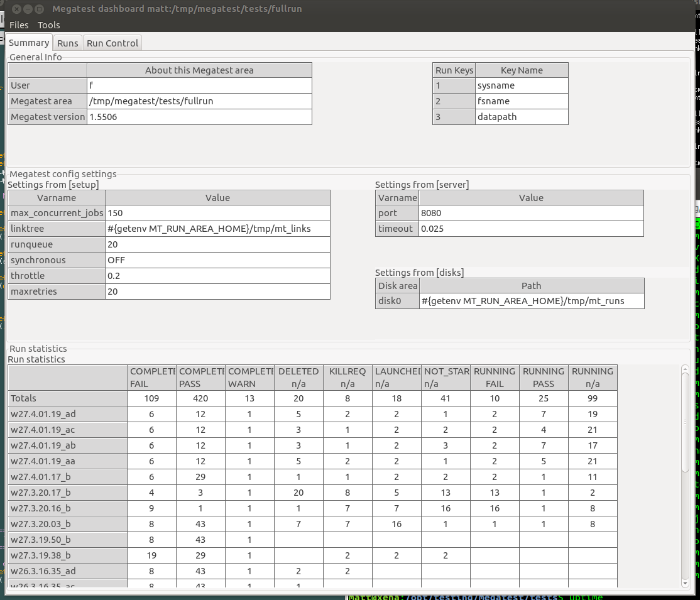Select the timeout value 0.025
The width and height of the screenshot is (700, 600).
[x=531, y=229]
